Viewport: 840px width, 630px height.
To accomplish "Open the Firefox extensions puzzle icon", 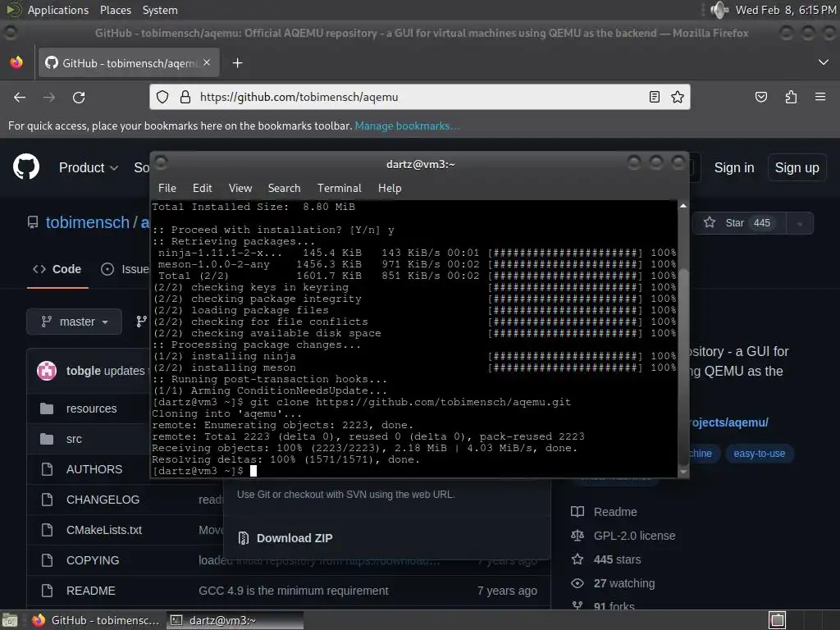I will coord(791,97).
